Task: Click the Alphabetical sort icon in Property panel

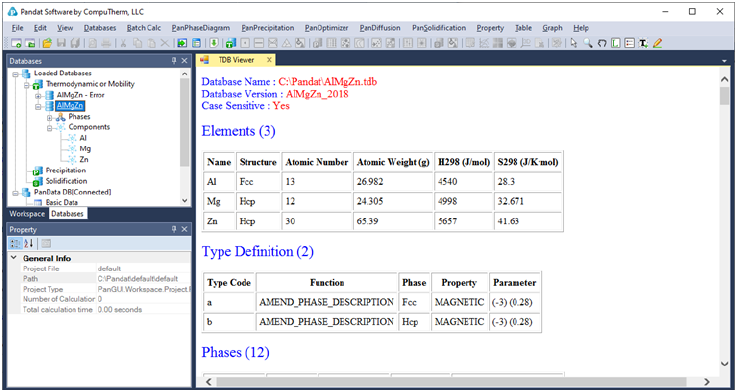Action: click(29, 243)
